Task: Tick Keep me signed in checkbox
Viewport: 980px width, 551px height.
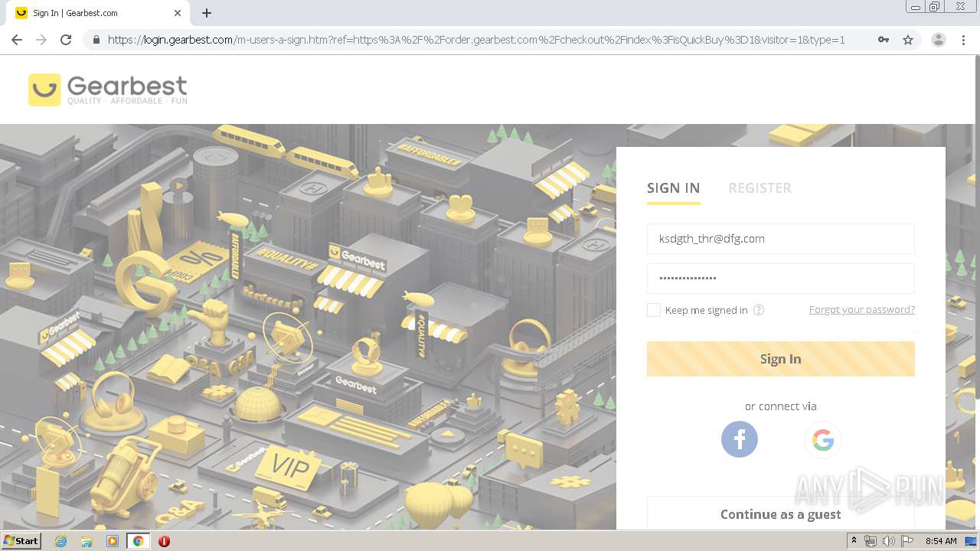Action: point(654,310)
